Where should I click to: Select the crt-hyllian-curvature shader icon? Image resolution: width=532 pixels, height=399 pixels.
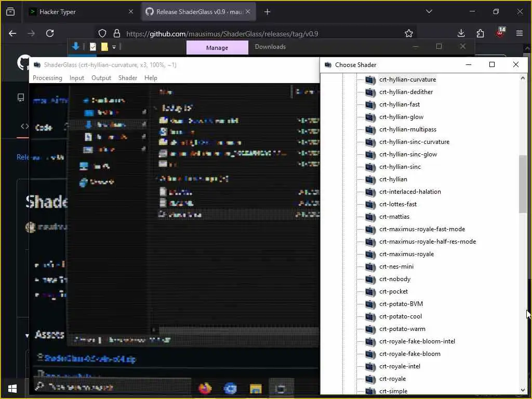click(370, 79)
